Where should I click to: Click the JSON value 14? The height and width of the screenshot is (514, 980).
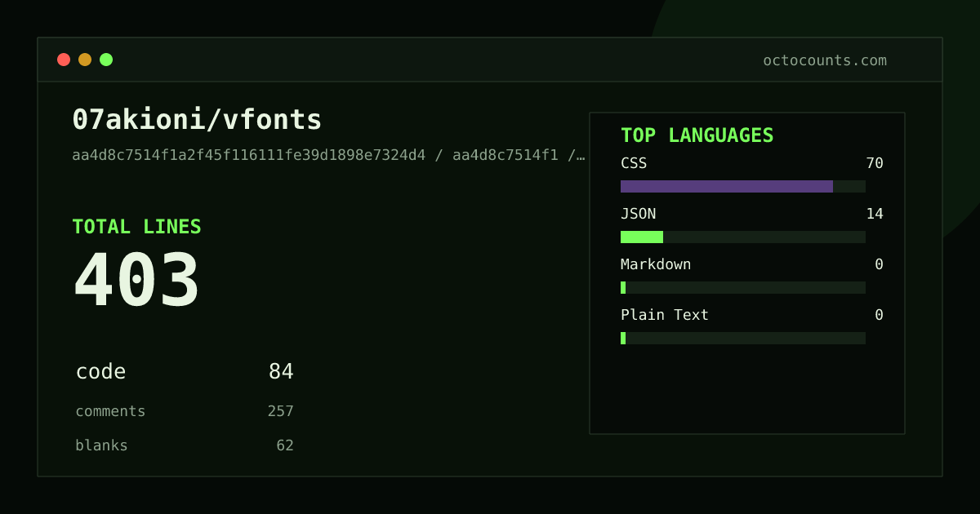pos(875,214)
